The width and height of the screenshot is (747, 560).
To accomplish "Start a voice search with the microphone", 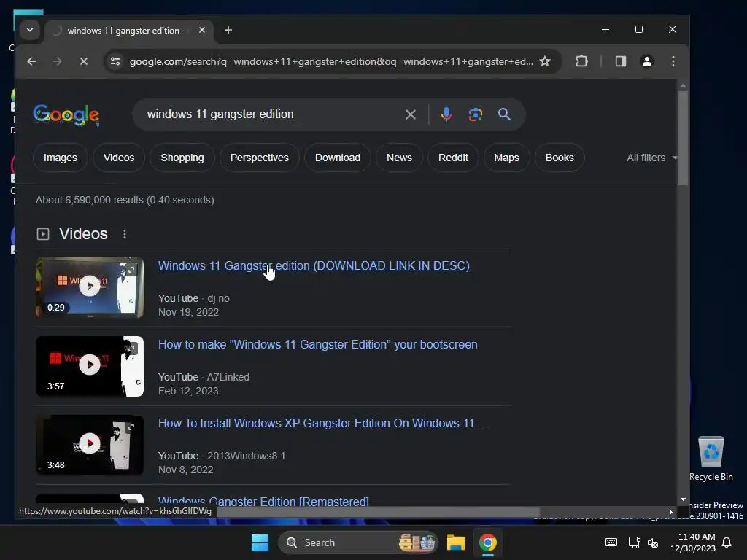I will [446, 114].
